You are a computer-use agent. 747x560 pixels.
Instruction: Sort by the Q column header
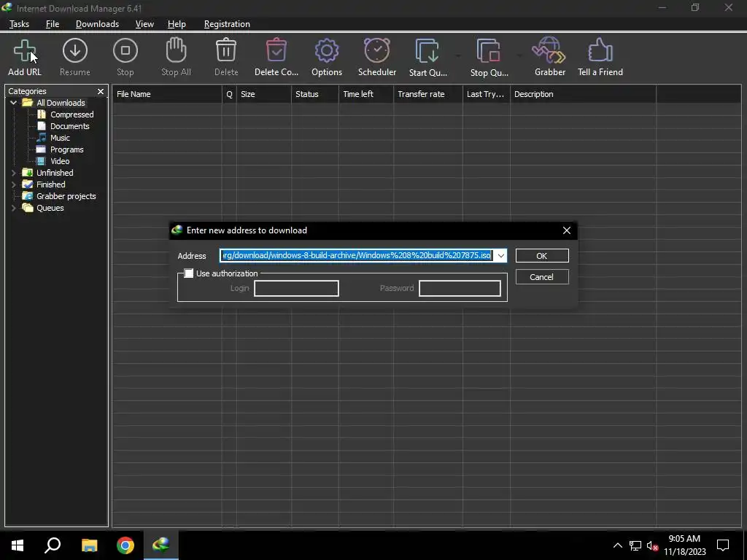(229, 94)
